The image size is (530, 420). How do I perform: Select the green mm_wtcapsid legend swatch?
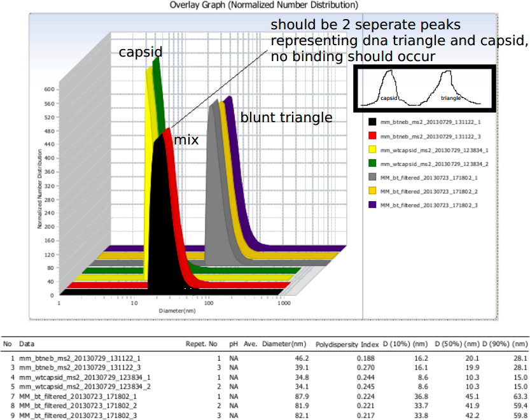point(372,163)
